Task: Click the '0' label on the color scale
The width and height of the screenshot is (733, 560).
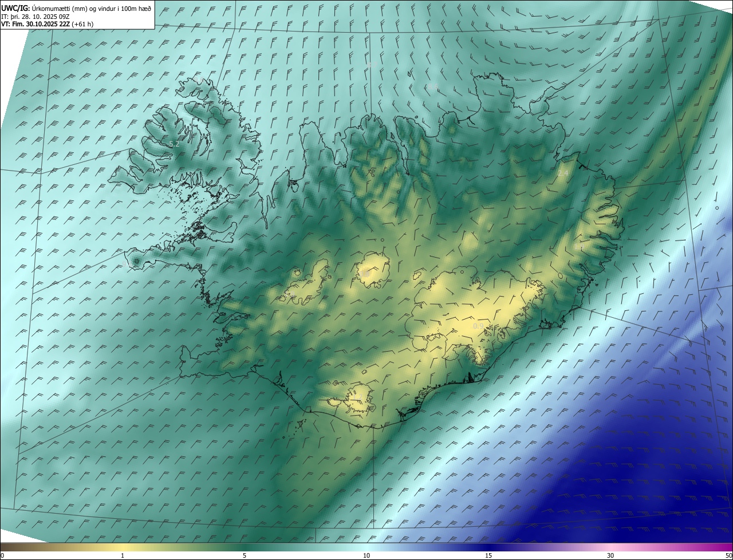Action: tap(2, 555)
